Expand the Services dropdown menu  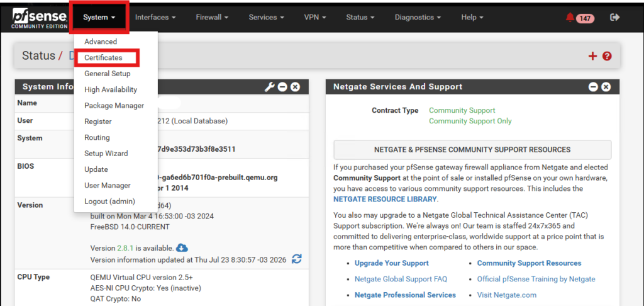coord(267,17)
